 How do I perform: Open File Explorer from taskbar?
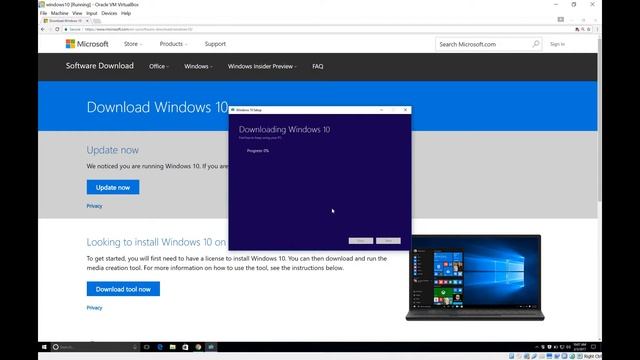(x=173, y=347)
